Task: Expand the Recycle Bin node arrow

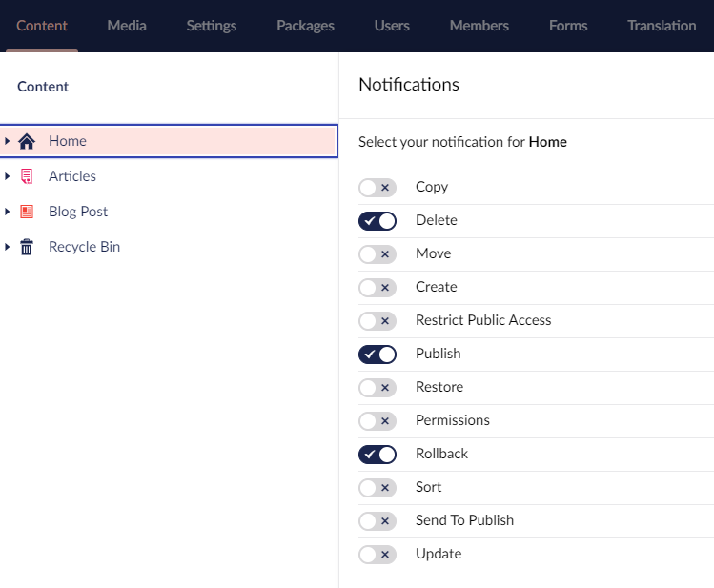Action: tap(8, 247)
